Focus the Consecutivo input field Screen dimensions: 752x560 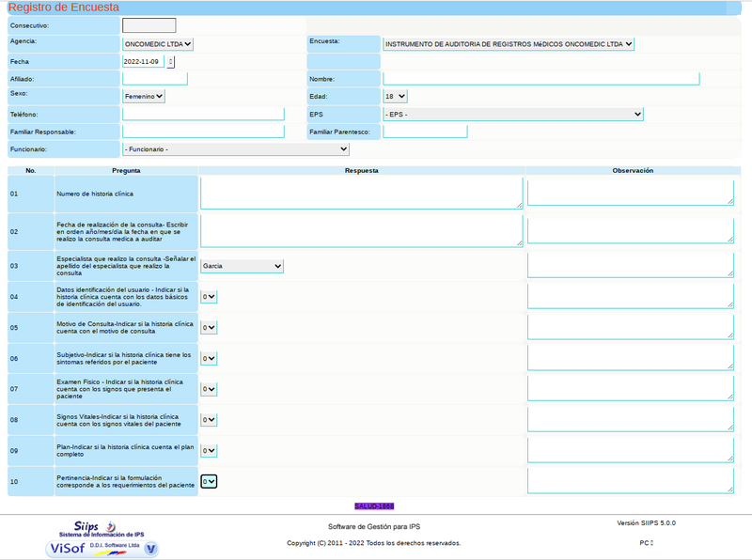pyautogui.click(x=149, y=25)
